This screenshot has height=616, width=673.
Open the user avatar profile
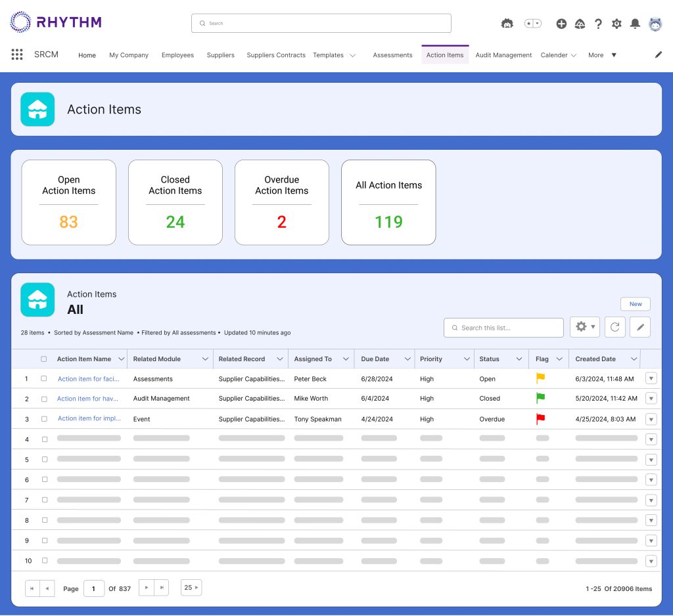[655, 24]
